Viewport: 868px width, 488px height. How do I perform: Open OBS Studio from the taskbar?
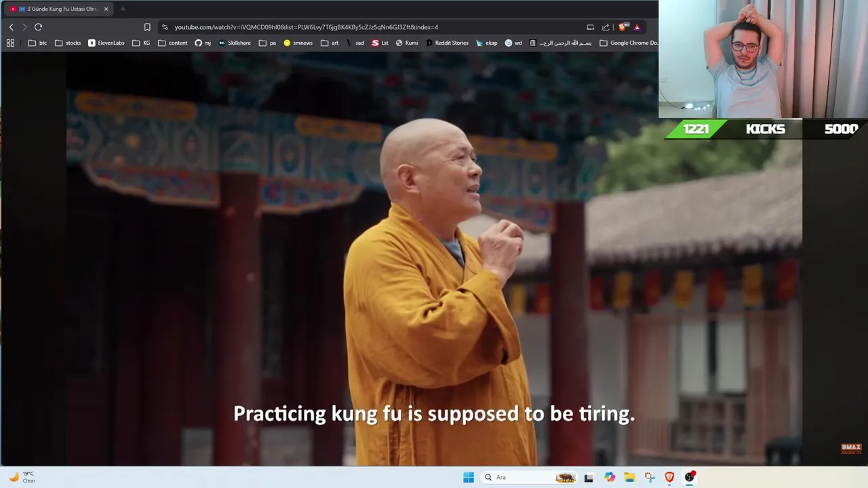[x=690, y=477]
